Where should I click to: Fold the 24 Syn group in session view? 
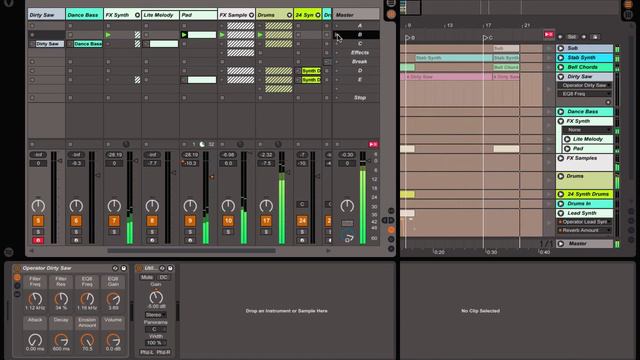(x=318, y=15)
